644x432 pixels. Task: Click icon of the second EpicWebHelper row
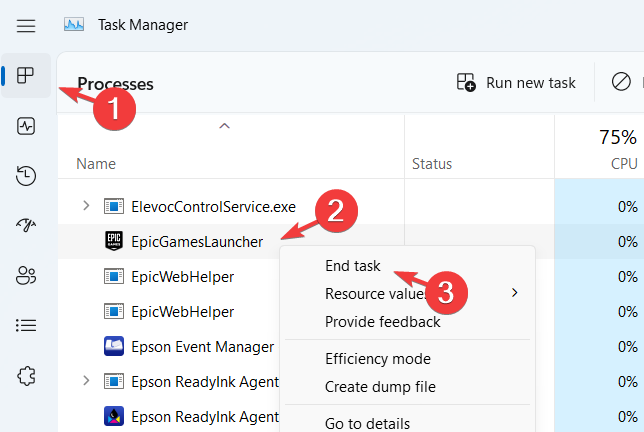[114, 311]
